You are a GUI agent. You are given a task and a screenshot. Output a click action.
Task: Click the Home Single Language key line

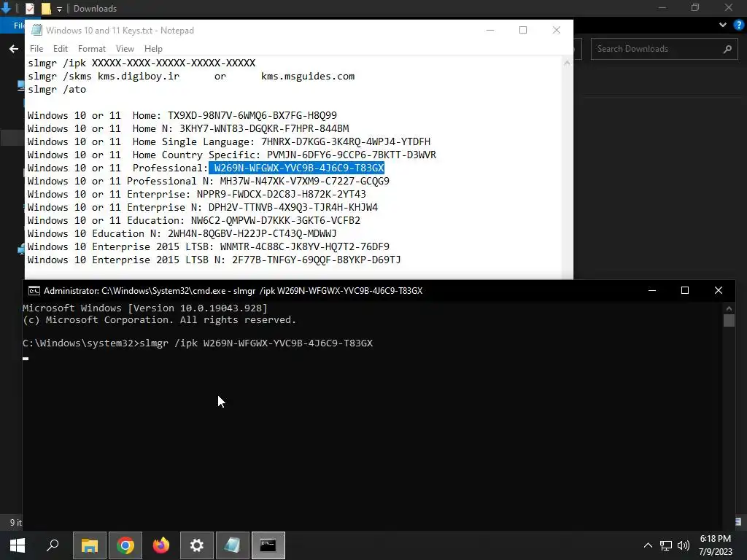pos(229,142)
